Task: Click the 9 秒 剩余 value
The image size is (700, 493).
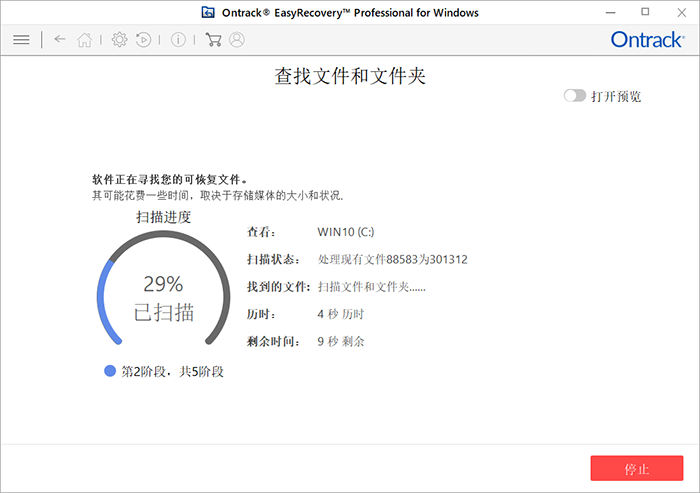Action: pyautogui.click(x=341, y=342)
